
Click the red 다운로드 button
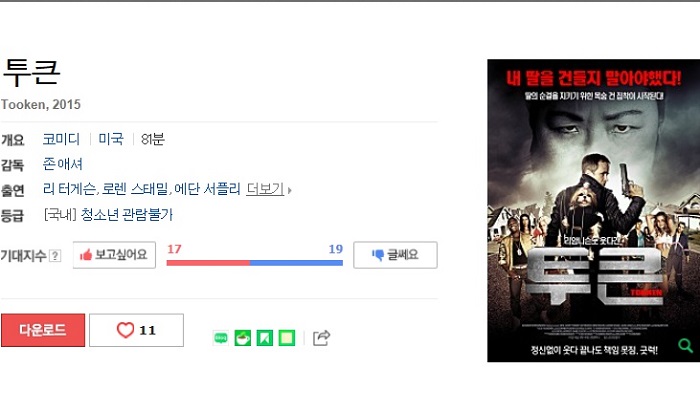point(43,330)
